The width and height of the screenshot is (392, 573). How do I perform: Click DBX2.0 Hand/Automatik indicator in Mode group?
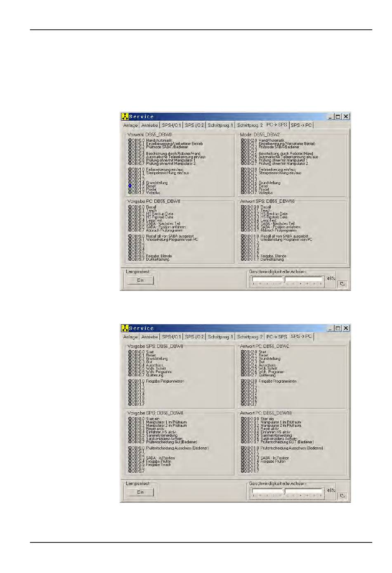point(243,140)
